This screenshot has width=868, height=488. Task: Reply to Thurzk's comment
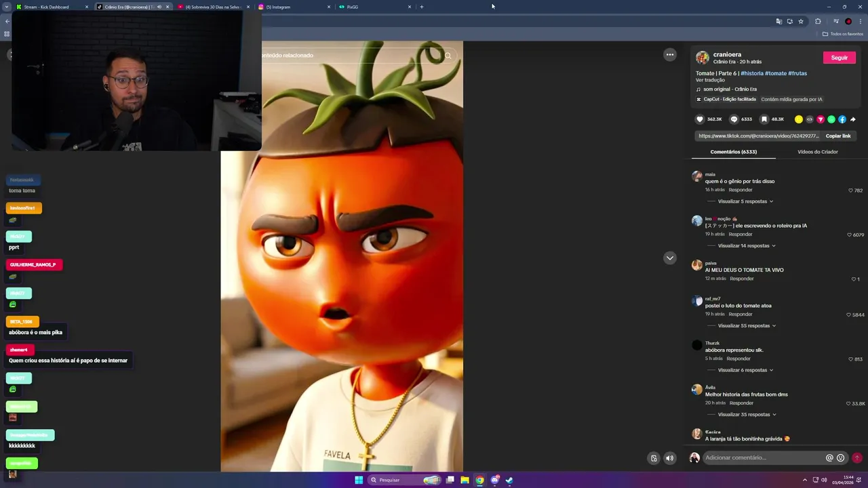click(x=738, y=359)
